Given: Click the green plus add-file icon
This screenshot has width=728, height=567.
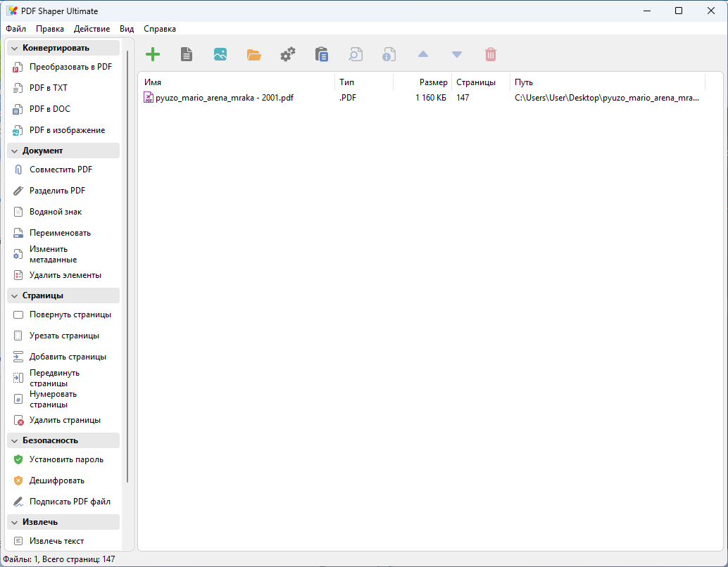Looking at the screenshot, I should point(152,54).
